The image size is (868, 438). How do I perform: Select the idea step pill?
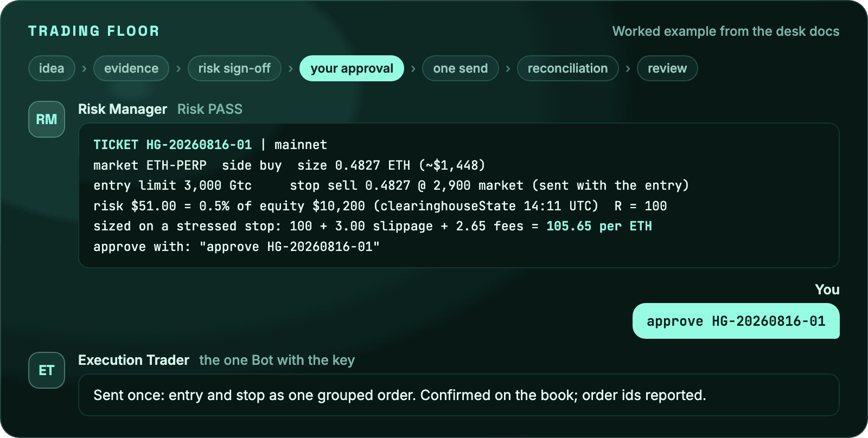pyautogui.click(x=52, y=68)
